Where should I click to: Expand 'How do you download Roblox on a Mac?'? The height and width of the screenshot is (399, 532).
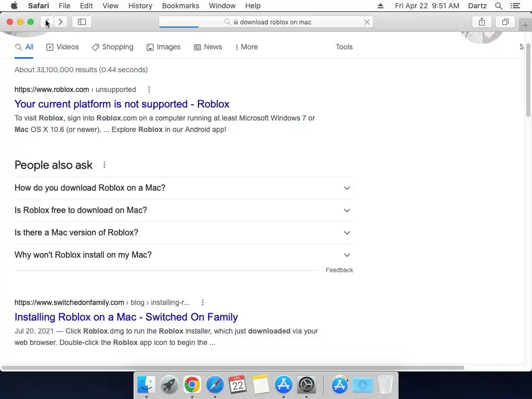(183, 188)
